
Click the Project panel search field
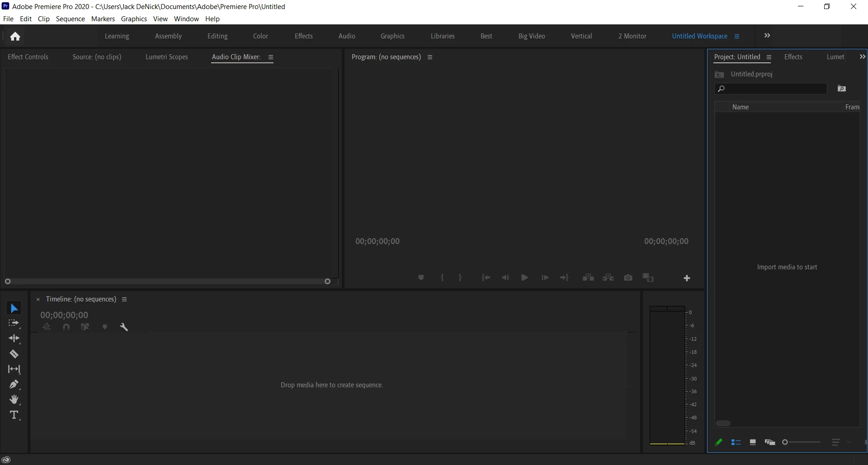[x=771, y=89]
